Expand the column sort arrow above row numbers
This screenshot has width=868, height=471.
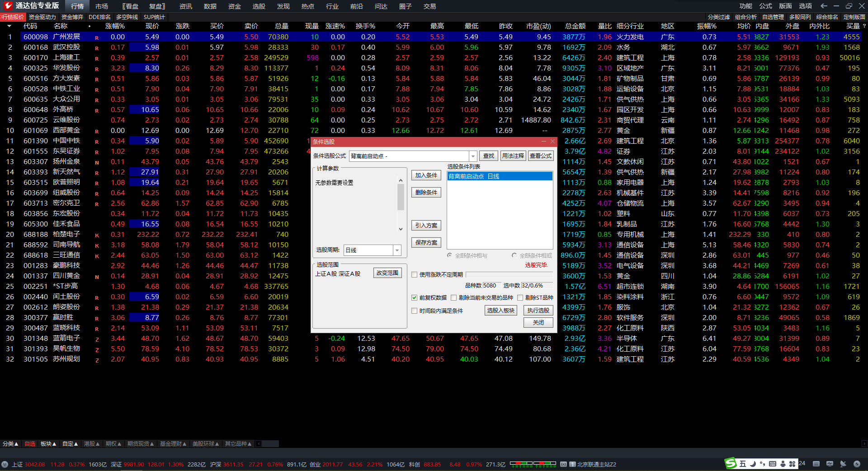(x=9, y=26)
